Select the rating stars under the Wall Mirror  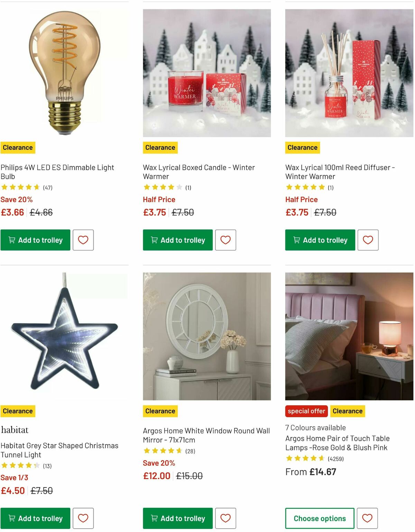[x=163, y=451]
